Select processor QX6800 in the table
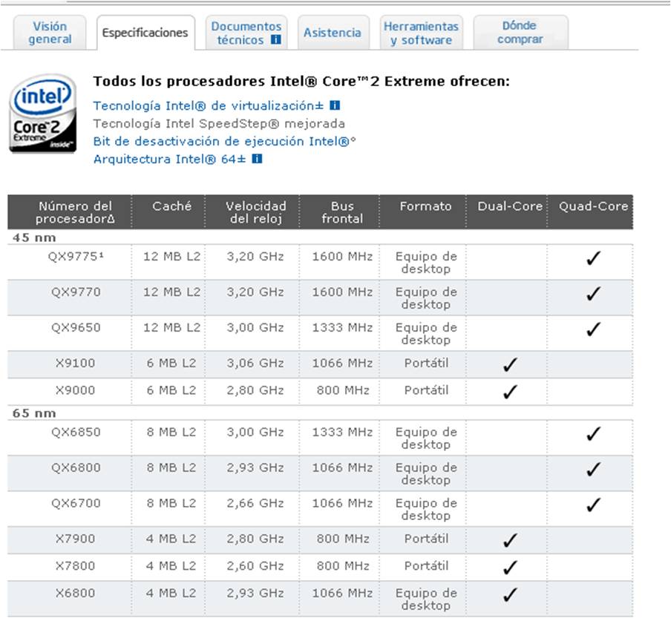This screenshot has height=644, width=671. 76,467
